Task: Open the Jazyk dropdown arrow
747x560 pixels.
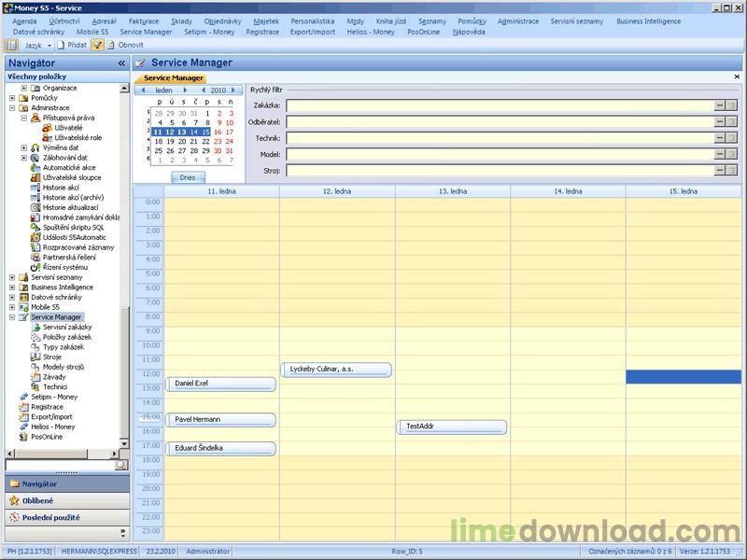Action: pos(49,46)
